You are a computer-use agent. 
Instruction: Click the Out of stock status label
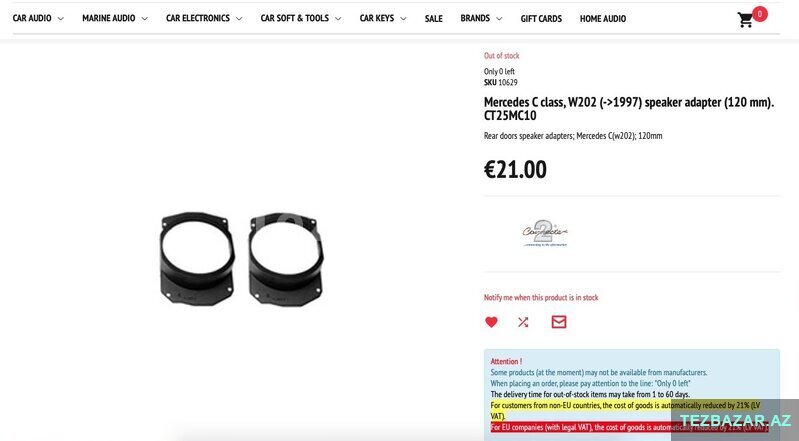click(x=501, y=56)
